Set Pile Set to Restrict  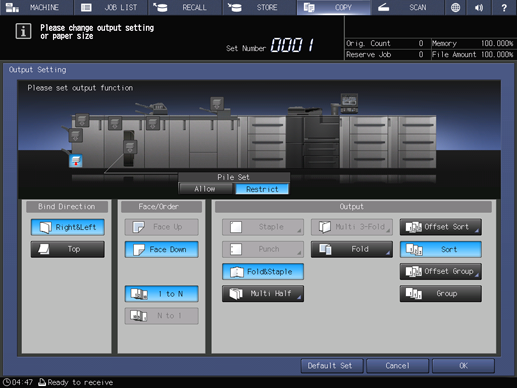[262, 189]
